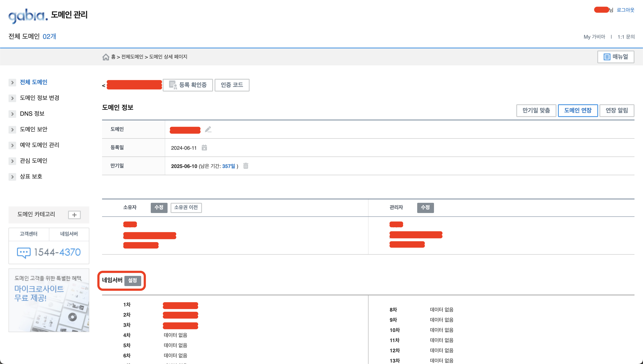Image resolution: width=643 pixels, height=364 pixels.
Task: Open 관심 도메인 menu
Action: (x=34, y=161)
